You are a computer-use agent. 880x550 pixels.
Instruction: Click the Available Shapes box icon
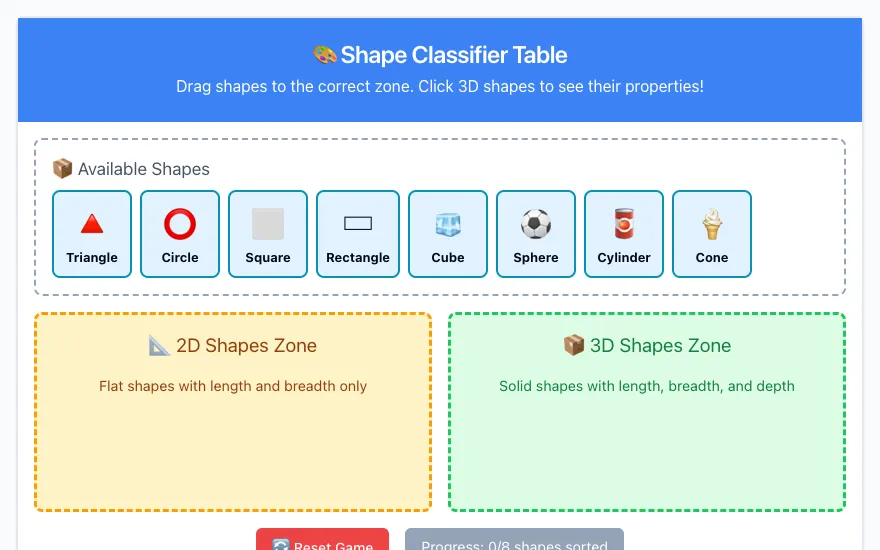tap(62, 168)
